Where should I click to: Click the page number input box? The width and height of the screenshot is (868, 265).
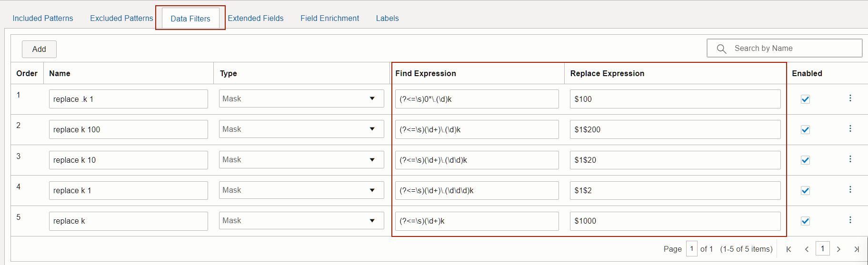(692, 248)
